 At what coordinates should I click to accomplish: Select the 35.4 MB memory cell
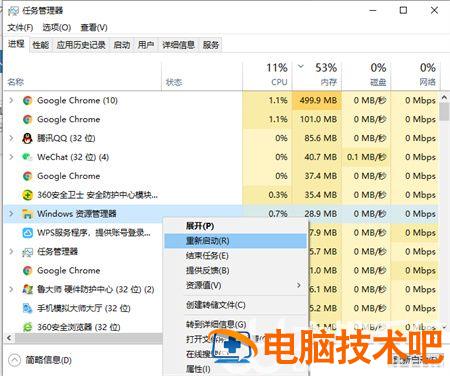pyautogui.click(x=317, y=195)
